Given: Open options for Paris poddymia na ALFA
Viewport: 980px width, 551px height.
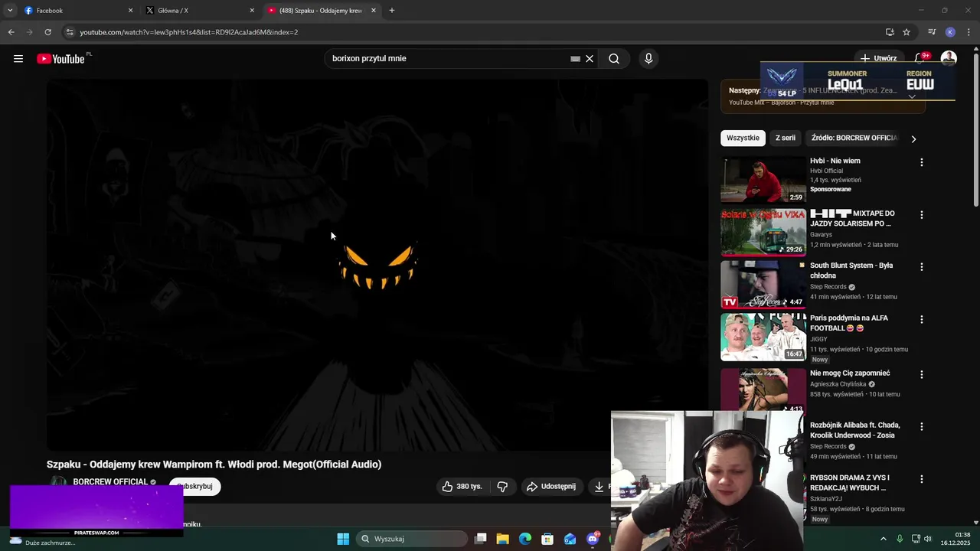Looking at the screenshot, I should [922, 319].
